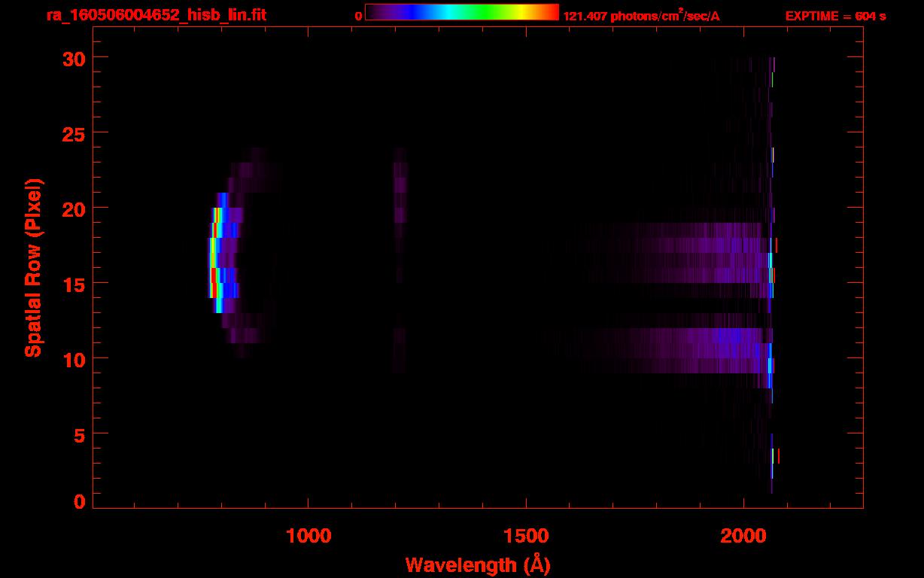Click the 121.407 photons/cm²/sec/A label
924x578 pixels.
coord(641,15)
